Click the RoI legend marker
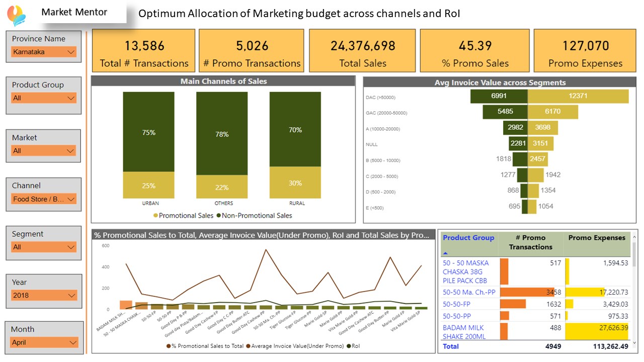This screenshot has width=644, height=362. [x=348, y=346]
